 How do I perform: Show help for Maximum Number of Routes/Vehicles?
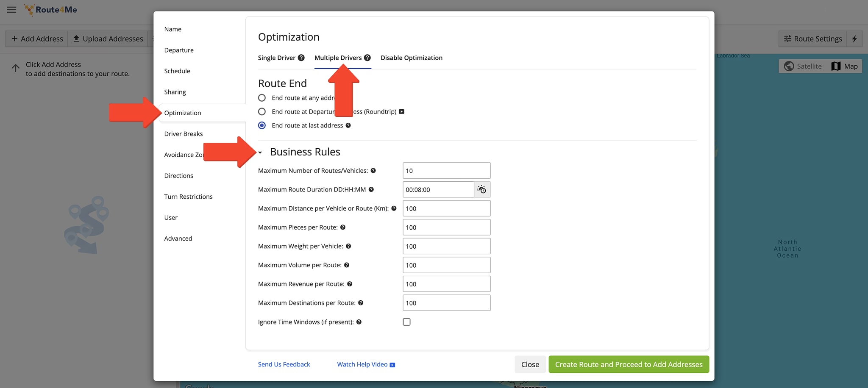[373, 171]
